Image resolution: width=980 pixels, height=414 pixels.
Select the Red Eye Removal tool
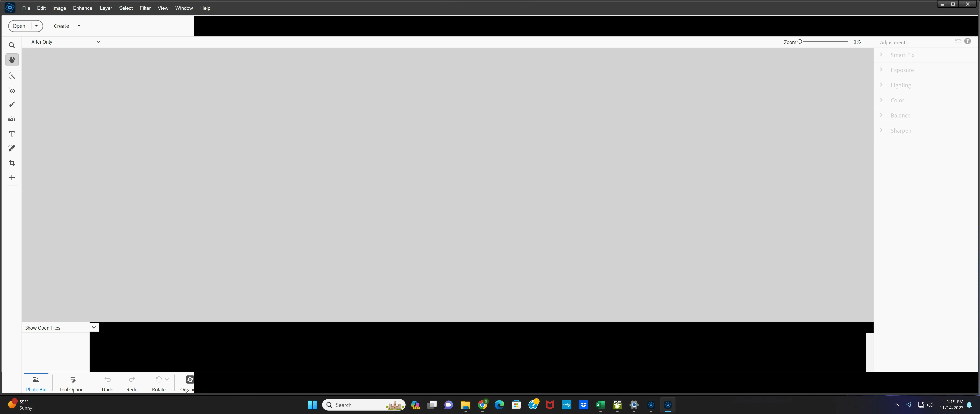point(12,90)
